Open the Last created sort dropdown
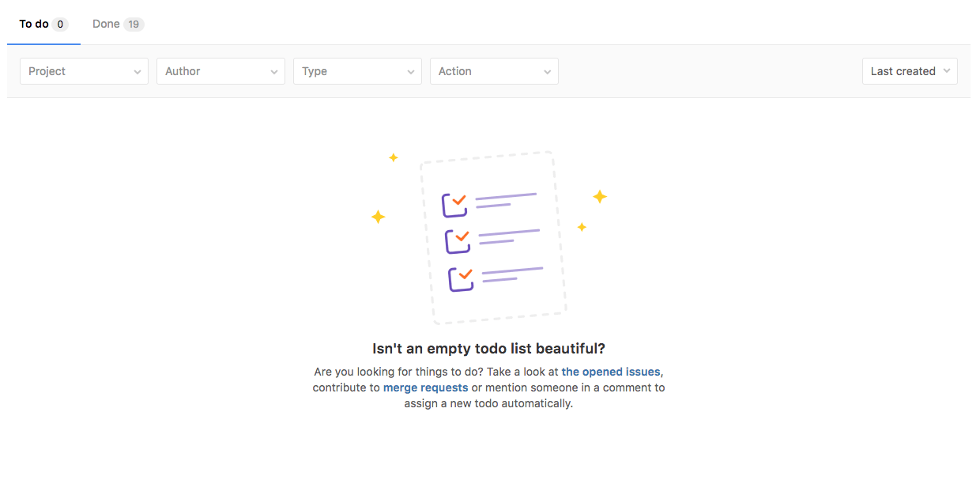980x499 pixels. pyautogui.click(x=910, y=71)
